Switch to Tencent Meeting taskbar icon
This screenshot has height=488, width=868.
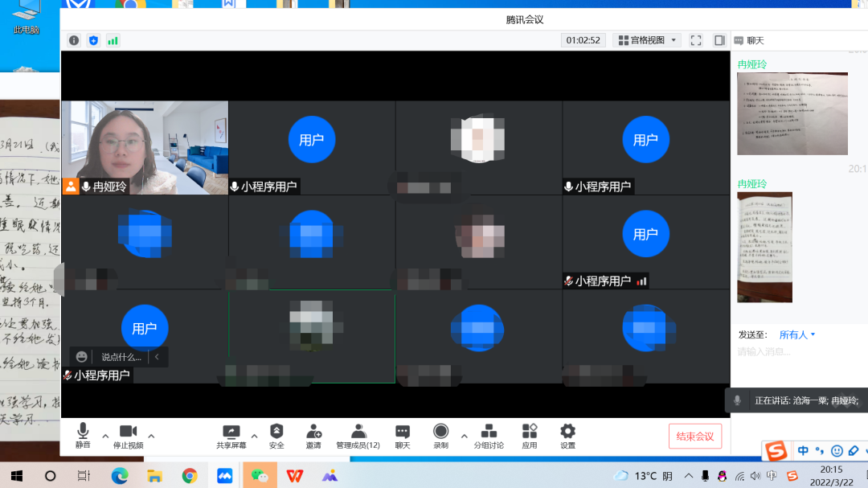(x=225, y=476)
